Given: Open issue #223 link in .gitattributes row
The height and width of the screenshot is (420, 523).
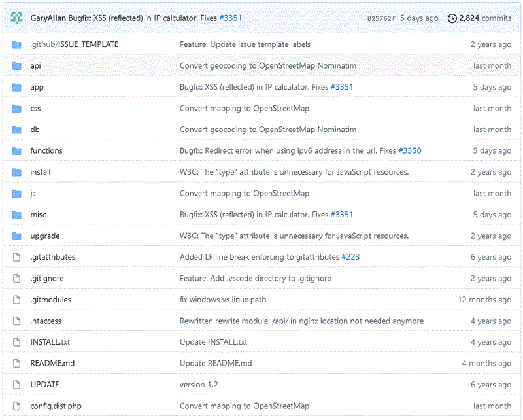Looking at the screenshot, I should [x=350, y=257].
